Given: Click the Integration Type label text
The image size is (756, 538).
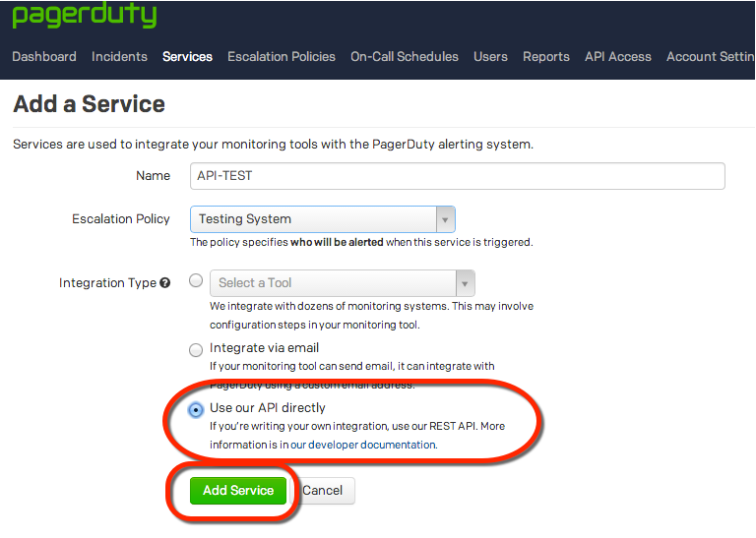Looking at the screenshot, I should (x=107, y=282).
